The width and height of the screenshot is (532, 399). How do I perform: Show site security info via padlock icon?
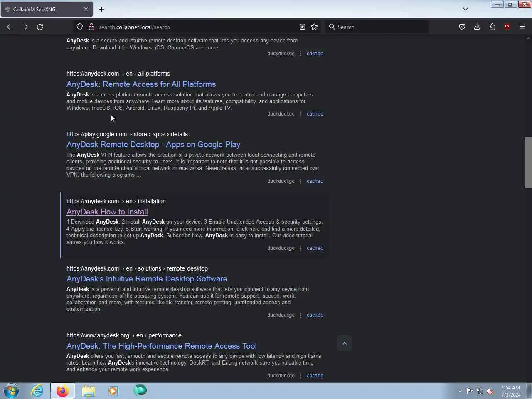91,27
